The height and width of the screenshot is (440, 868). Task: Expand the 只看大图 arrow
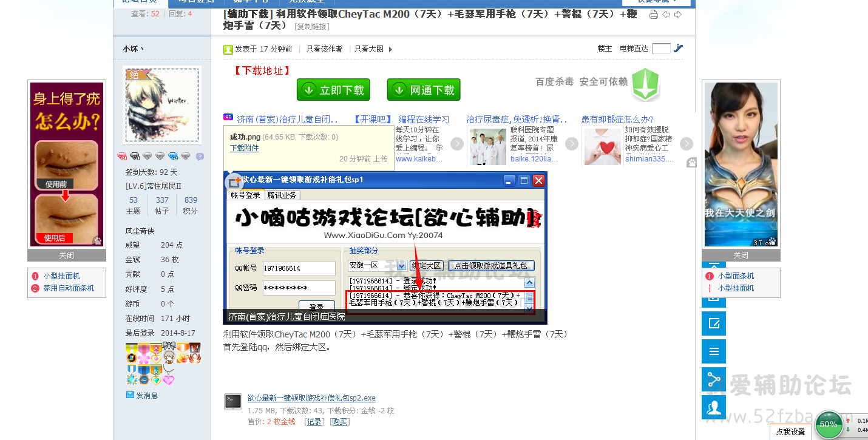[390, 49]
